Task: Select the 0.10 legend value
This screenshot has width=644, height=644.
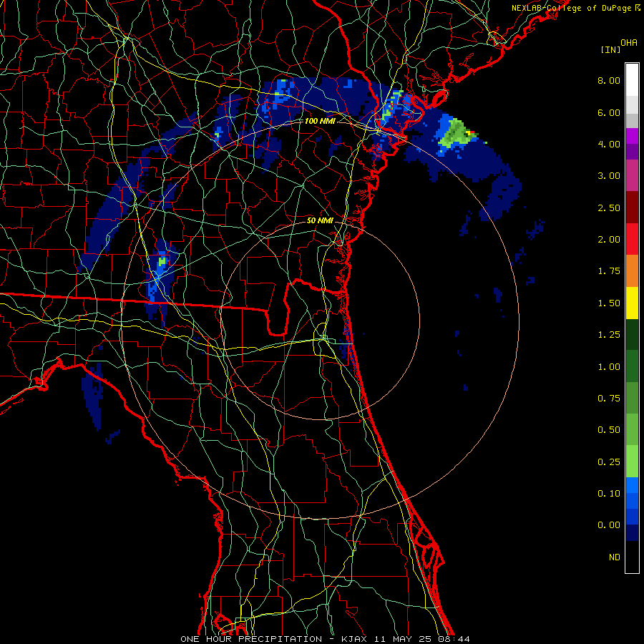Action: (x=609, y=494)
